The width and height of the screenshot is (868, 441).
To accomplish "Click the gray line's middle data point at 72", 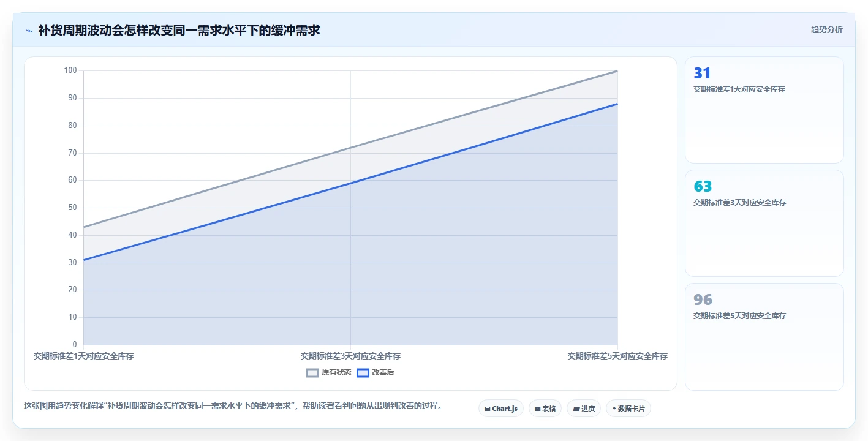I will pos(350,148).
